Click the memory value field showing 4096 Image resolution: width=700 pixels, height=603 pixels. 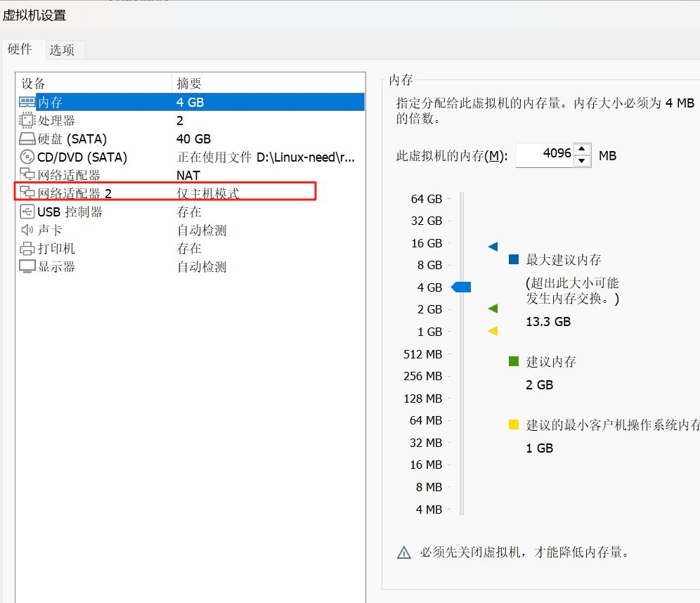(x=544, y=155)
